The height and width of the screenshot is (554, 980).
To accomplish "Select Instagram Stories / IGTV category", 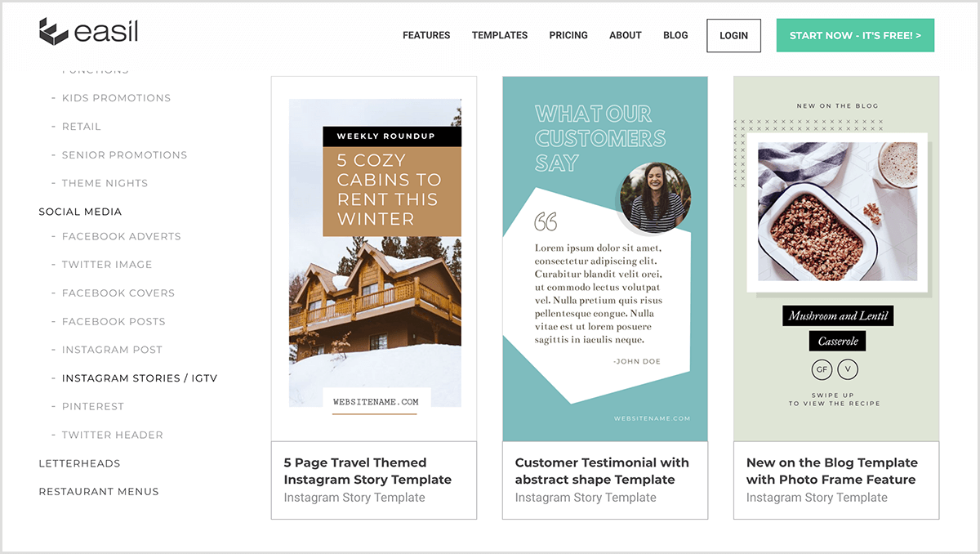I will [140, 378].
